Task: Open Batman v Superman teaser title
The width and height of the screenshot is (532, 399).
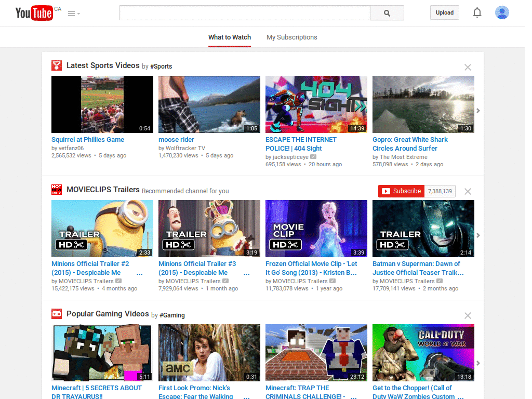Action: click(x=418, y=268)
